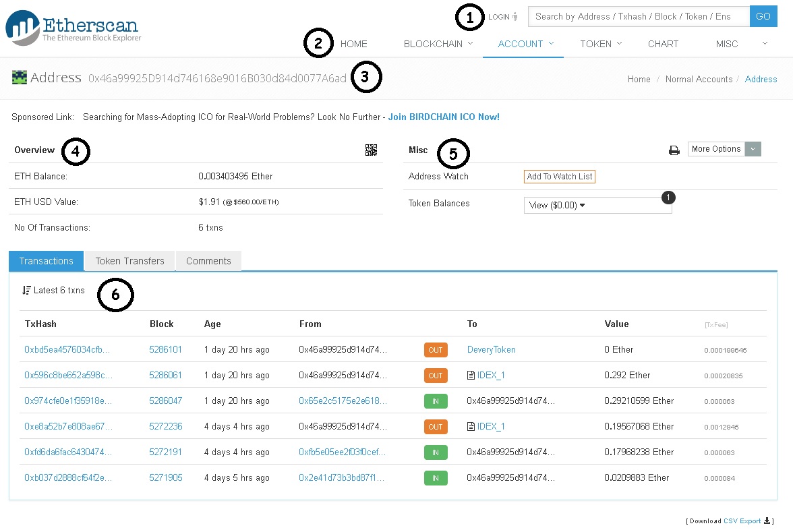Click the address identicon image
The height and width of the screenshot is (532, 793).
pyautogui.click(x=20, y=77)
